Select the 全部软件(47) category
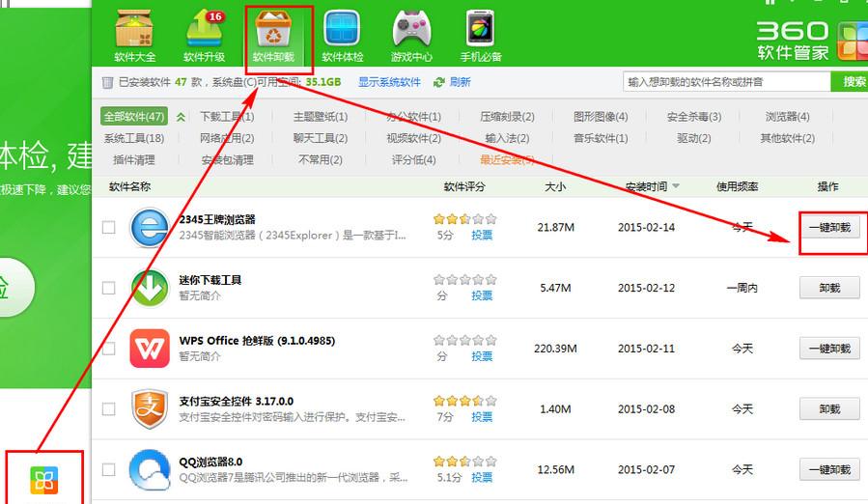The height and width of the screenshot is (504, 868). point(134,116)
